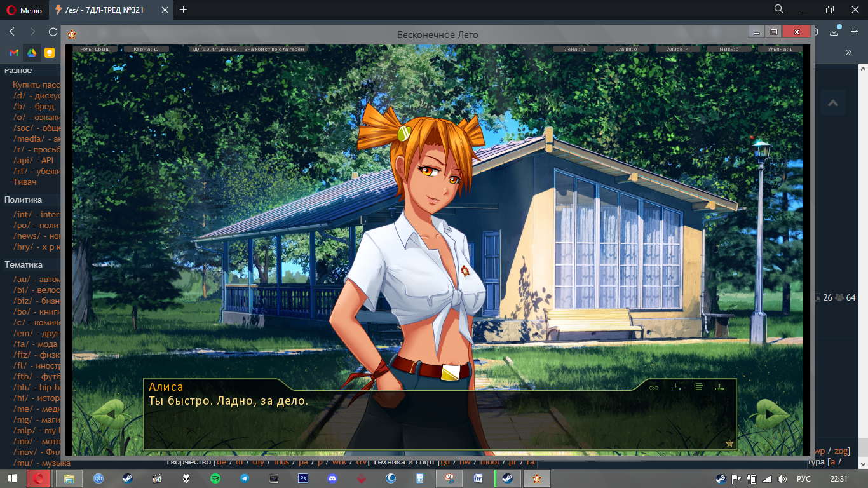Image resolution: width=868 pixels, height=488 pixels.
Task: Open the '/api/' link in sidebar
Action: [33, 161]
